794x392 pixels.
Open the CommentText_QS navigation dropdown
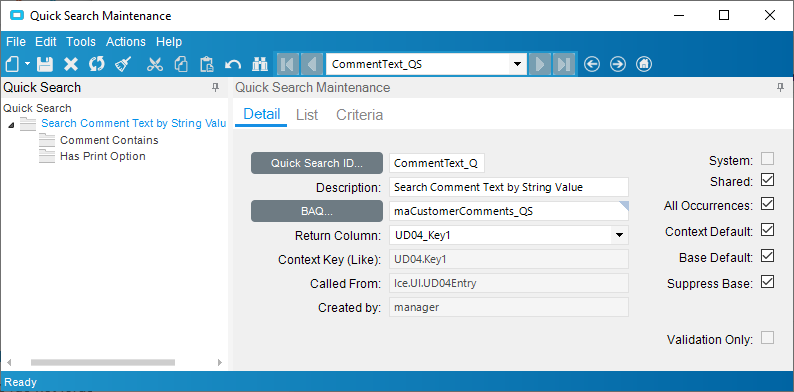click(x=517, y=64)
